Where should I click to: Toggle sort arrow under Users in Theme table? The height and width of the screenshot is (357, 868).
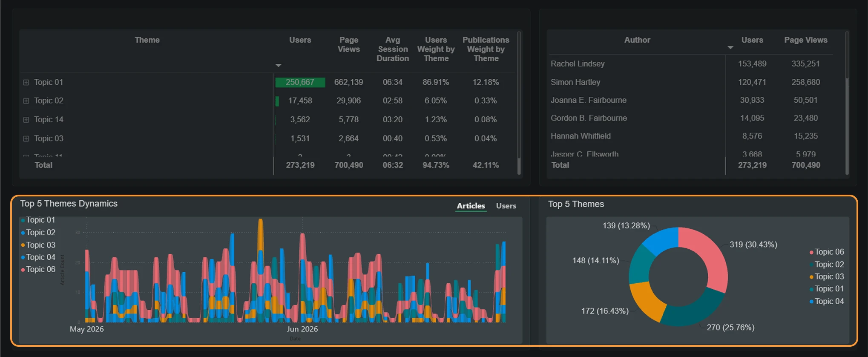[x=278, y=66]
